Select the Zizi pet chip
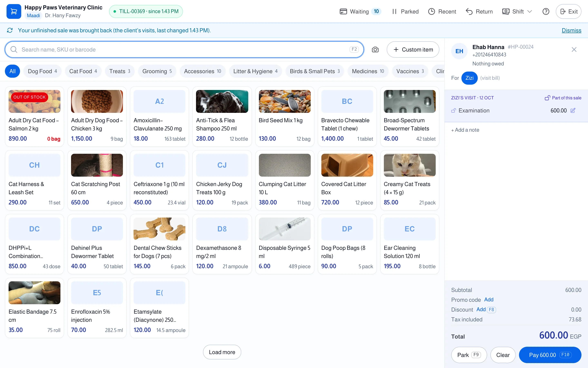 (469, 78)
